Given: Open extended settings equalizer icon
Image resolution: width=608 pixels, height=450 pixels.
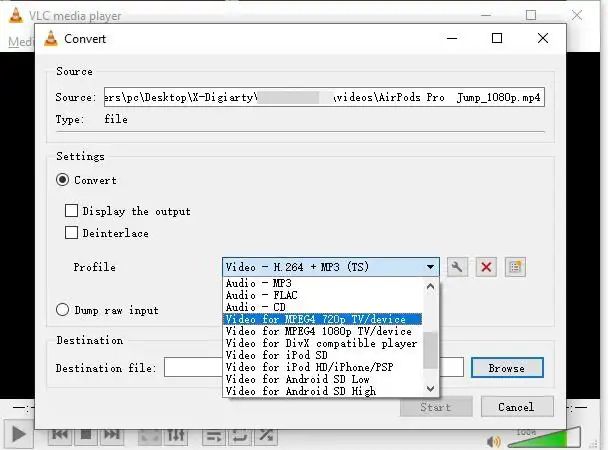Looking at the screenshot, I should click(x=176, y=436).
